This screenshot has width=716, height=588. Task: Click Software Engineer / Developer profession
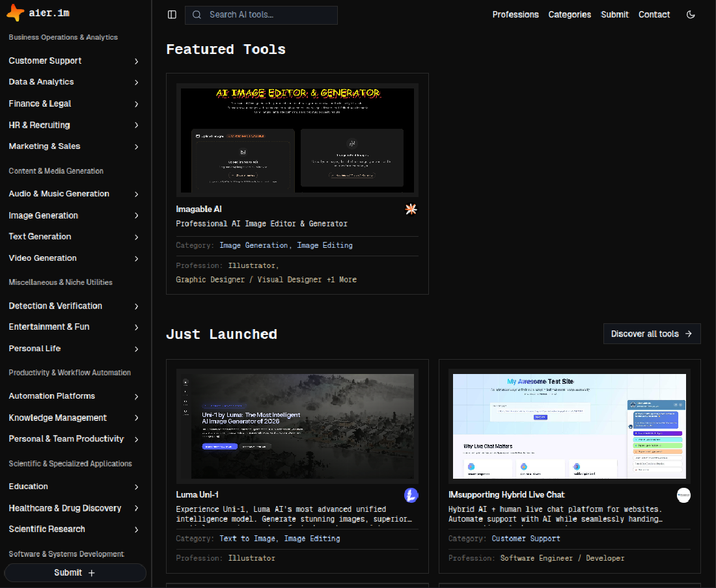(562, 558)
